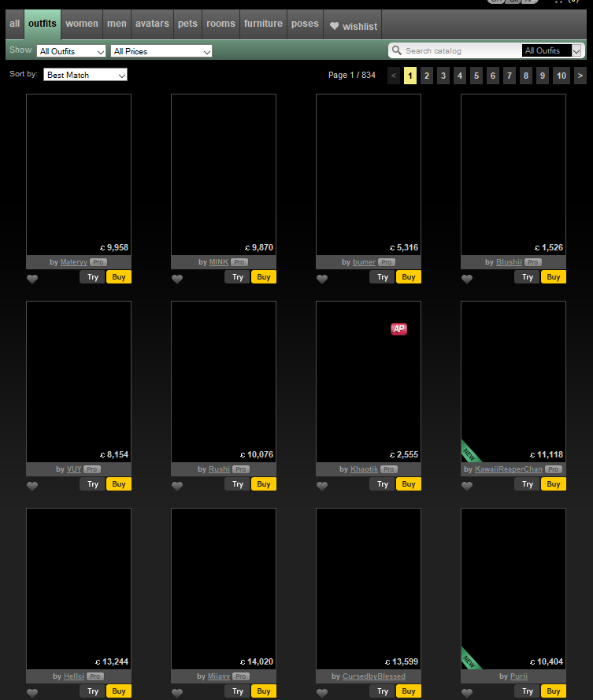Image resolution: width=593 pixels, height=700 pixels.
Task: Click heart icon under Purii's outfit
Action: tap(467, 693)
